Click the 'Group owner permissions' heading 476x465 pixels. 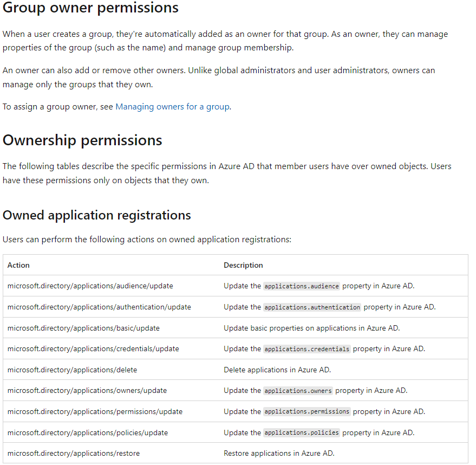pyautogui.click(x=90, y=8)
